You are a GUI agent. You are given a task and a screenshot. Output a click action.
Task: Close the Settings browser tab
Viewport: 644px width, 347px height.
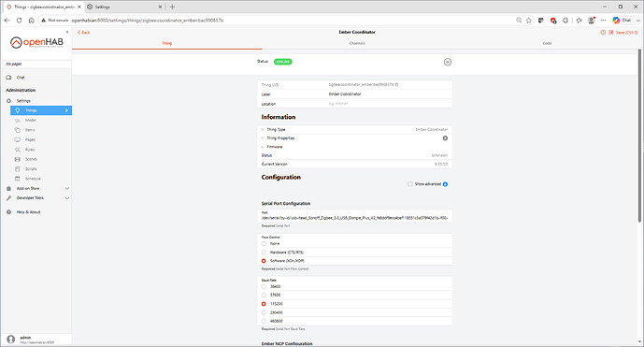161,7
